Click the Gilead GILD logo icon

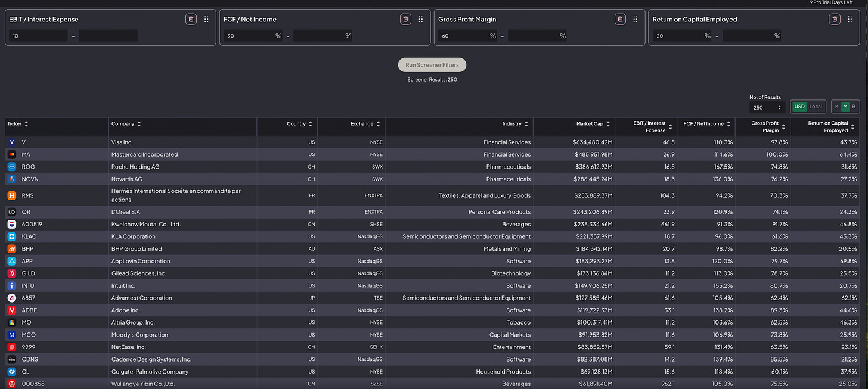point(12,273)
